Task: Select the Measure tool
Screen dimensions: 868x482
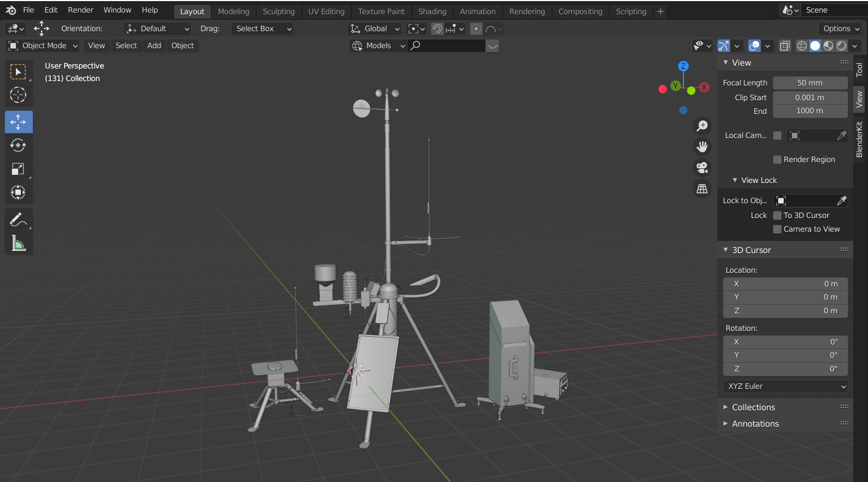Action: point(18,243)
